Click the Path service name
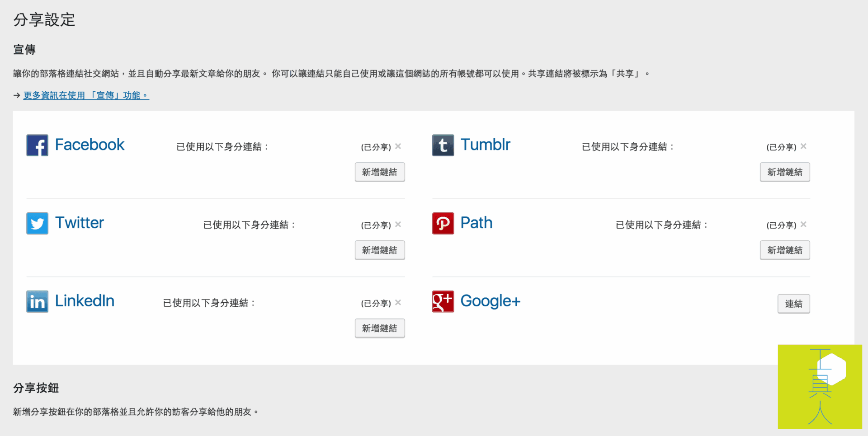868x436 pixels. click(476, 223)
